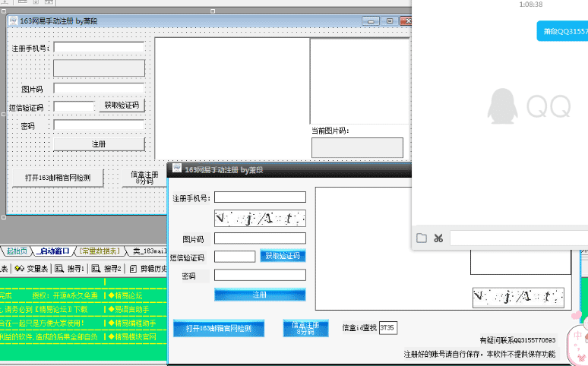Click the 萧段QQ chat message bubble
This screenshot has width=588, height=366.
[562, 31]
